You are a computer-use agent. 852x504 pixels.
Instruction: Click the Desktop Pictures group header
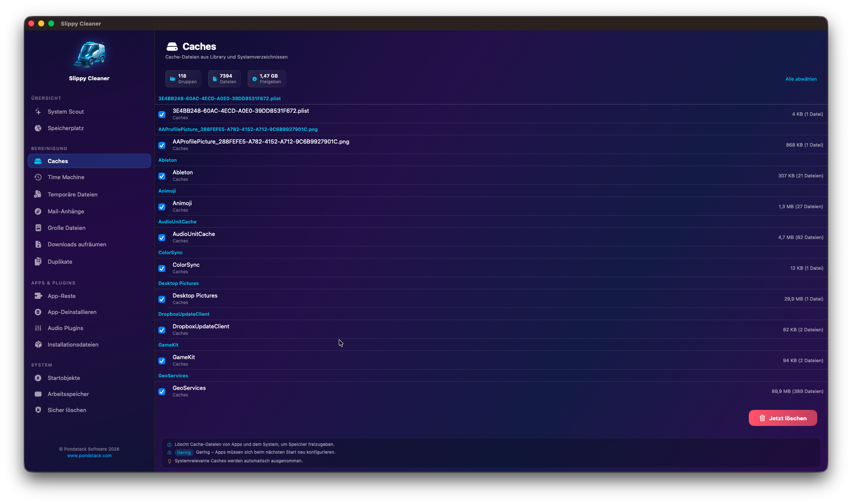[178, 283]
